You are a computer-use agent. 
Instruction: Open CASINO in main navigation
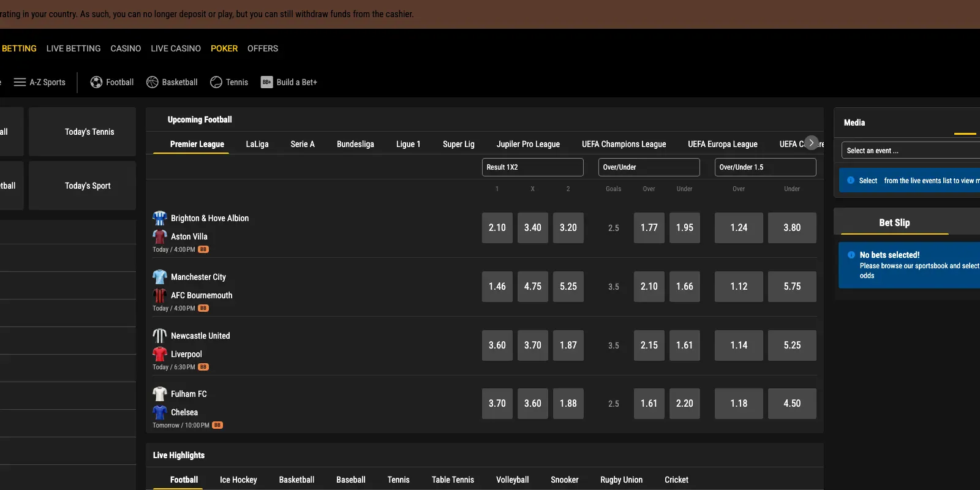point(126,48)
